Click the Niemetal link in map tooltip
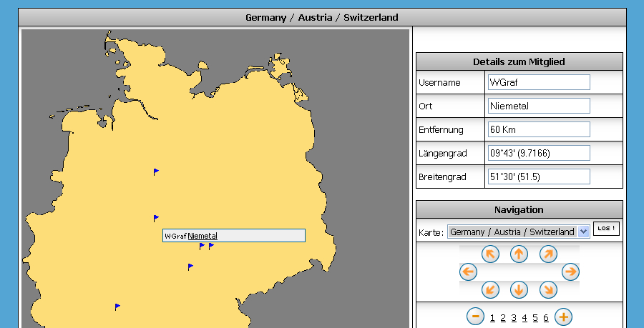644x328 pixels. pyautogui.click(x=203, y=236)
